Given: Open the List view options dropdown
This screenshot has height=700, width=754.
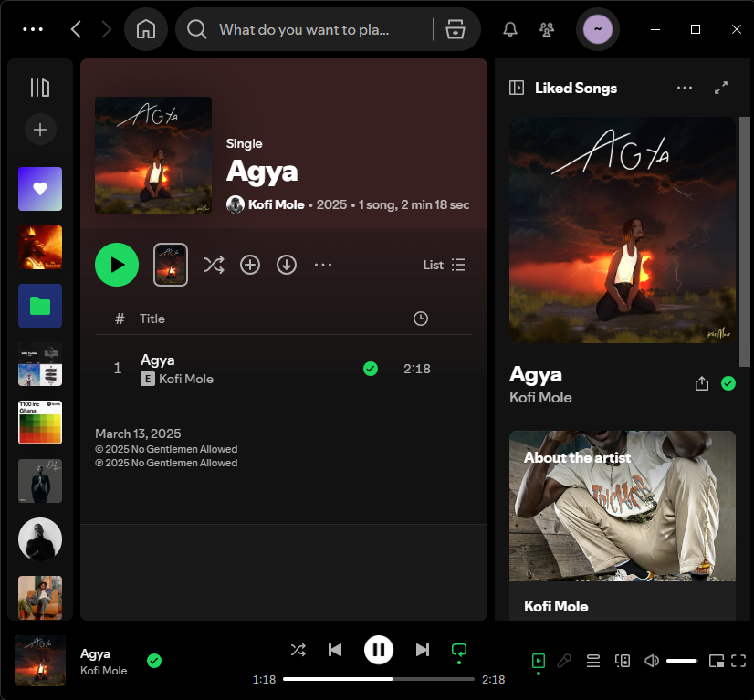Looking at the screenshot, I should pos(444,265).
